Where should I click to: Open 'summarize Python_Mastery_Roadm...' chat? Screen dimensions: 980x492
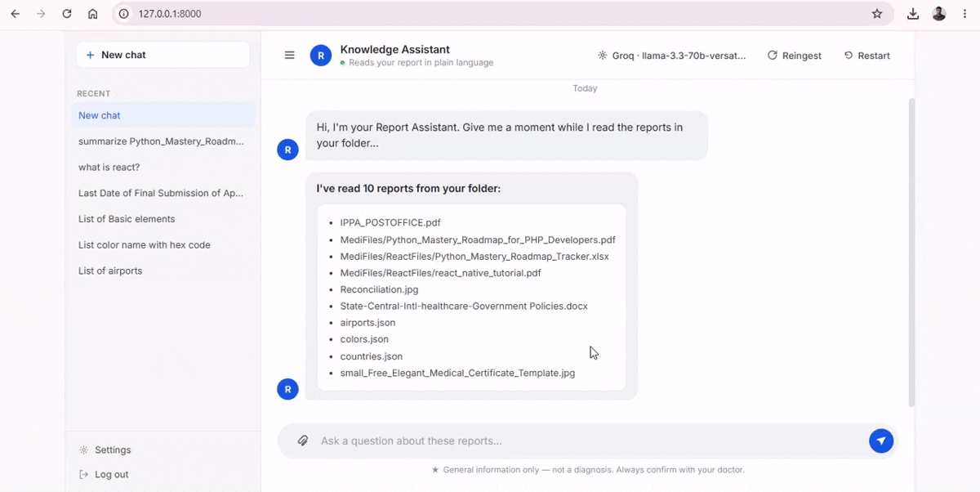point(163,141)
